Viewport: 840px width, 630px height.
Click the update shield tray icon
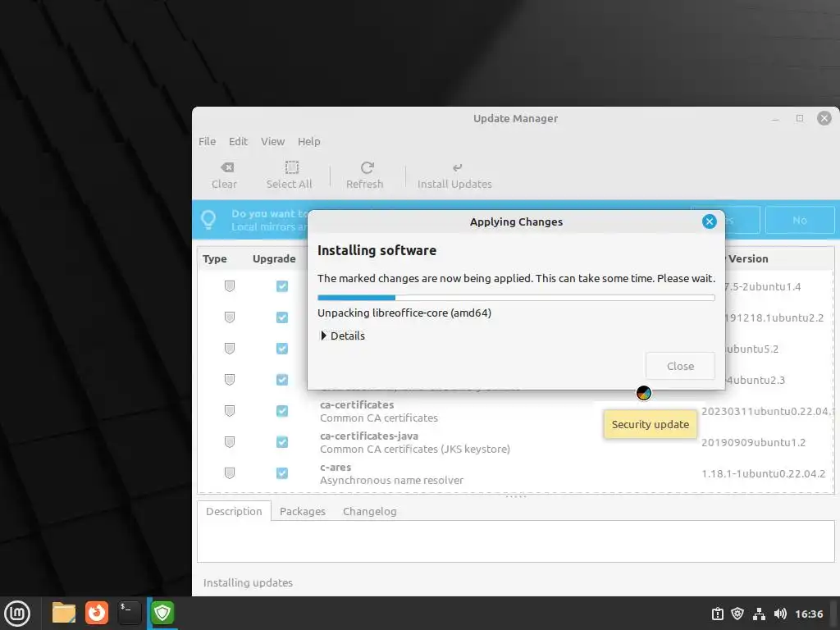coord(737,614)
